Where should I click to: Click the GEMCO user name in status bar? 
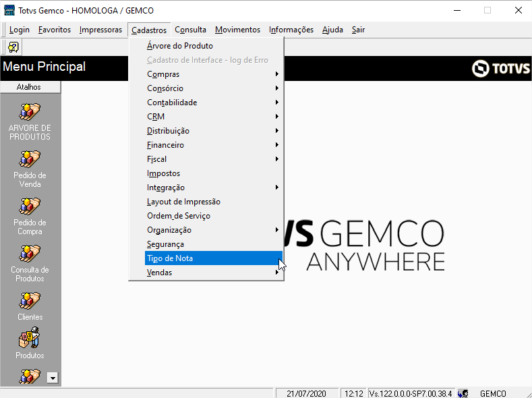pyautogui.click(x=493, y=393)
